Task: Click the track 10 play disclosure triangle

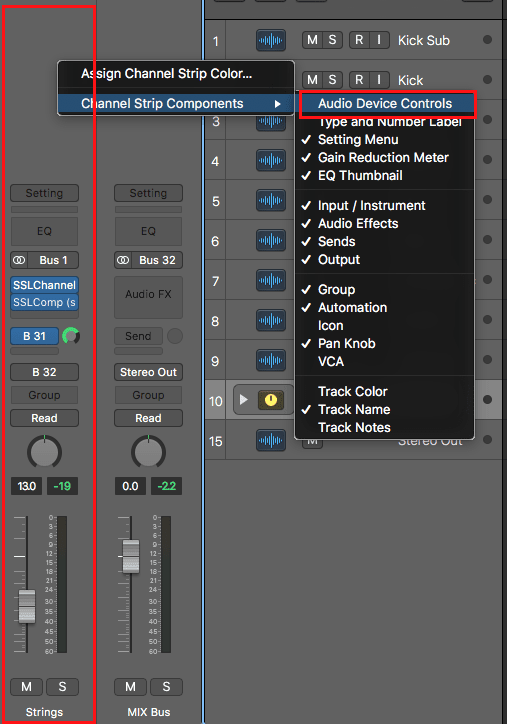Action: (x=244, y=399)
